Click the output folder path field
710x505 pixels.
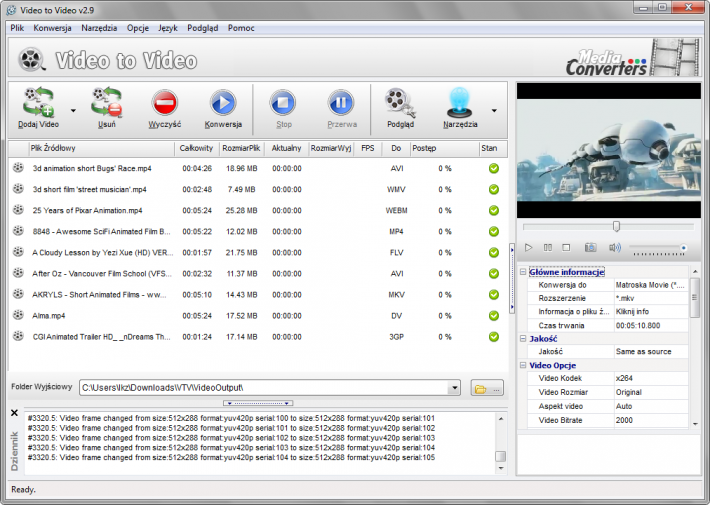point(264,388)
